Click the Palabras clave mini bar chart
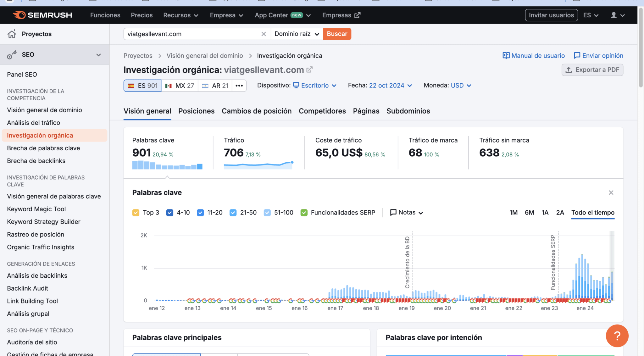Screen dimensions: 644x356 167,165
